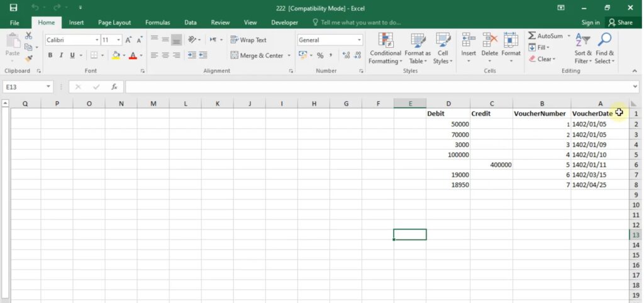Select Middle Align icon
This screenshot has width=644, height=303.
(x=165, y=40)
